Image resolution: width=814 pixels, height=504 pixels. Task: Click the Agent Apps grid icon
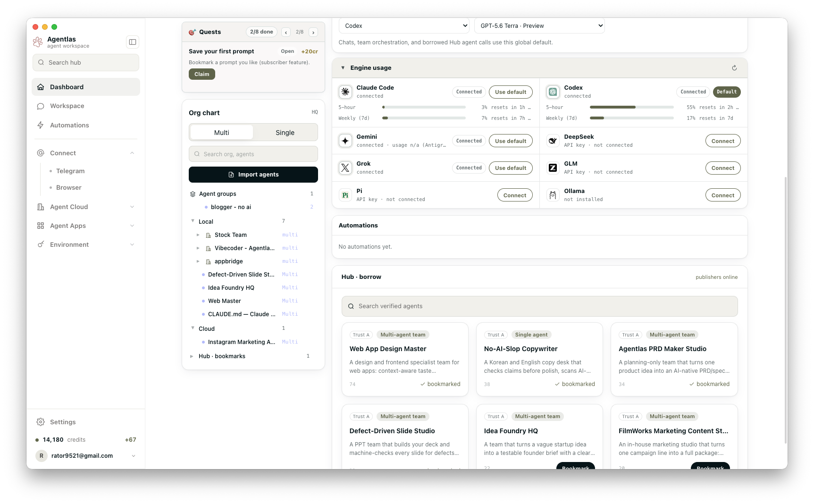(41, 226)
